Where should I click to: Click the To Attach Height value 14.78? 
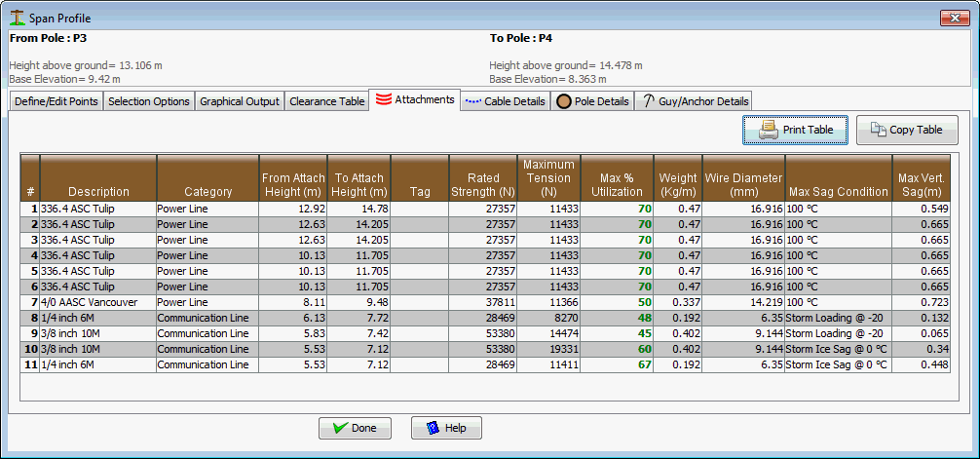tap(359, 209)
